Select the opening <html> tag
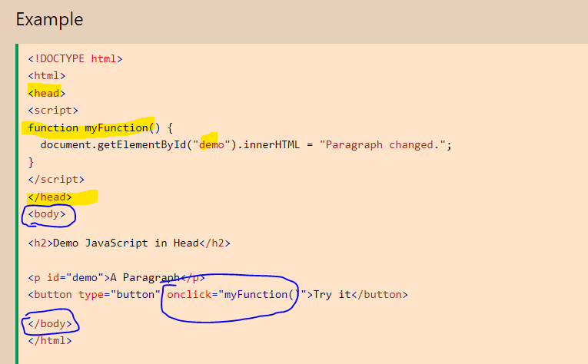 click(x=47, y=75)
